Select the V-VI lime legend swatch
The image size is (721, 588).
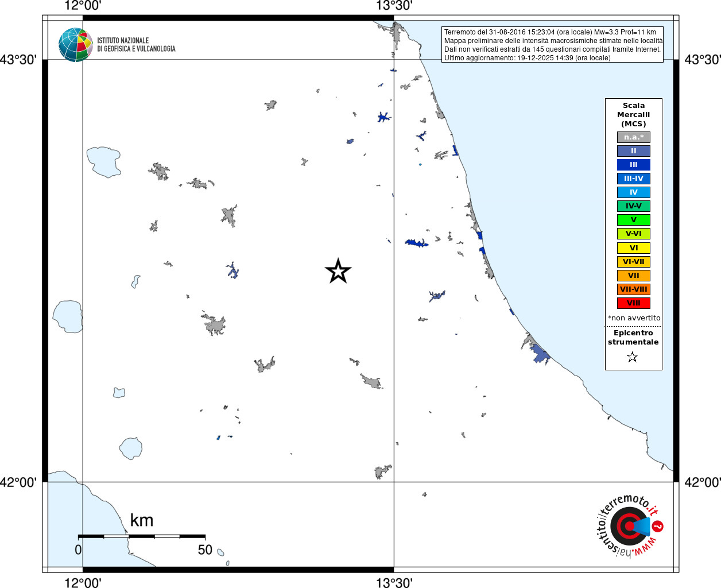coord(634,234)
